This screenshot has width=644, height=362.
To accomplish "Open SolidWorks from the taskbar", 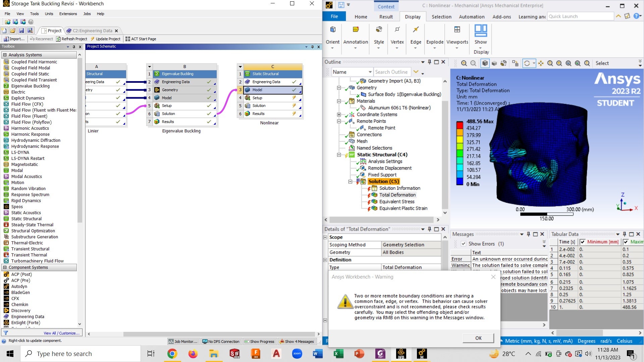I will pos(234,354).
